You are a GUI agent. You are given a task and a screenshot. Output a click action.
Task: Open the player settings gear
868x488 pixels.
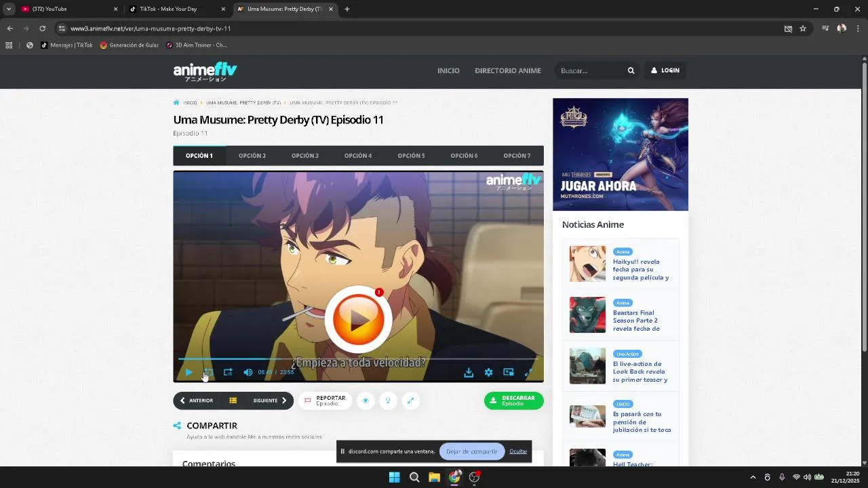coord(488,372)
